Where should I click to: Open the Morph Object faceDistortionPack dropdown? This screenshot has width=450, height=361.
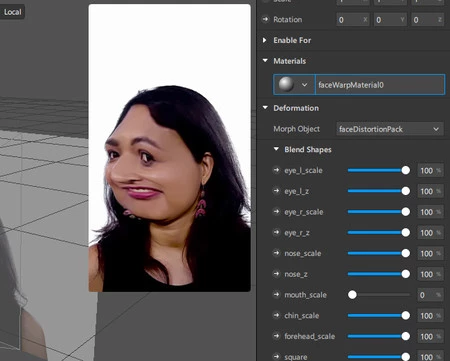[x=390, y=129]
